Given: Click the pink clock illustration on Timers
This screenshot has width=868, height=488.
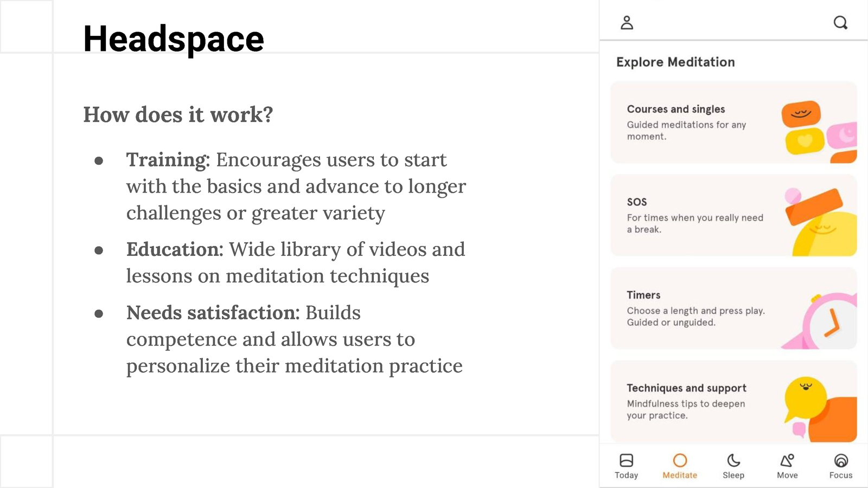Looking at the screenshot, I should click(x=820, y=320).
